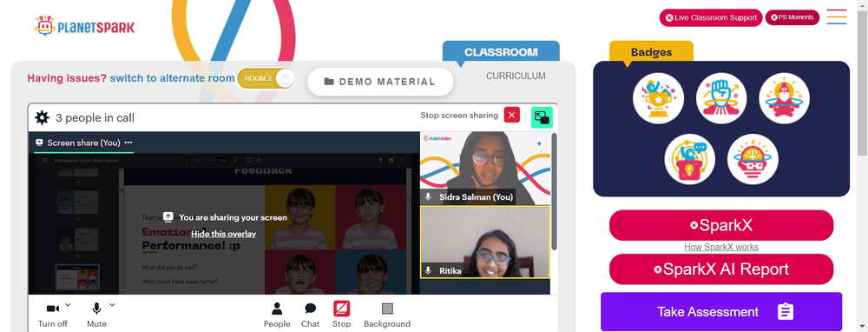Click the participant video panel scrollbar
This screenshot has height=332, width=868.
click(554, 191)
